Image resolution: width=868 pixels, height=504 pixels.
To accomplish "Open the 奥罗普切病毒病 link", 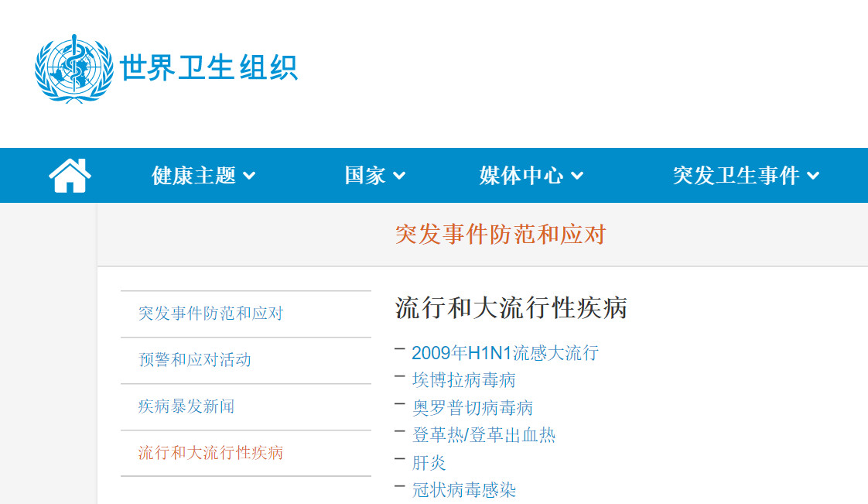I will [x=472, y=408].
